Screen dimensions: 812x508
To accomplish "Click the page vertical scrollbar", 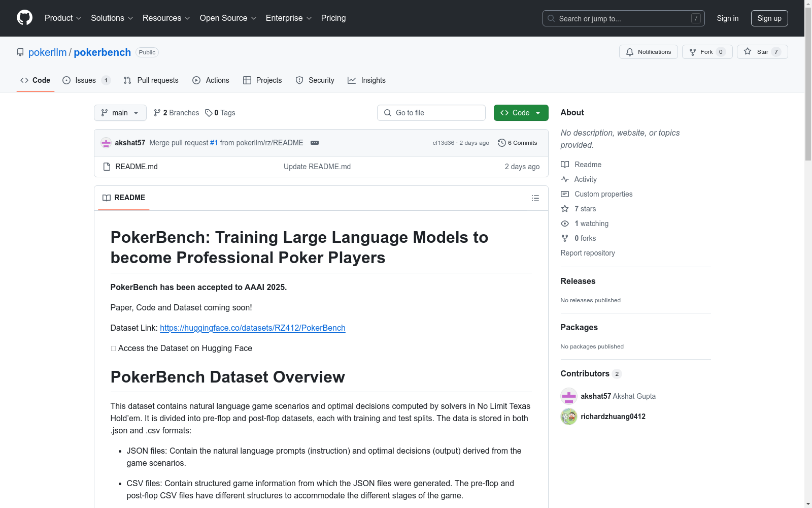I will [808, 84].
